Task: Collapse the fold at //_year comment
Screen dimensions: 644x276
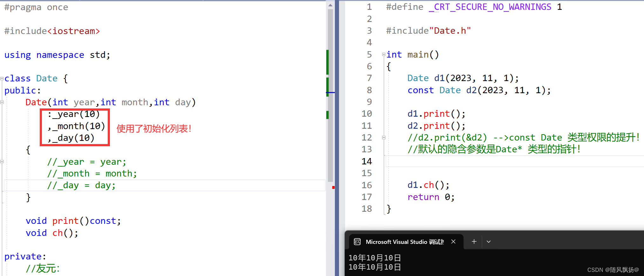Action: [x=2, y=162]
